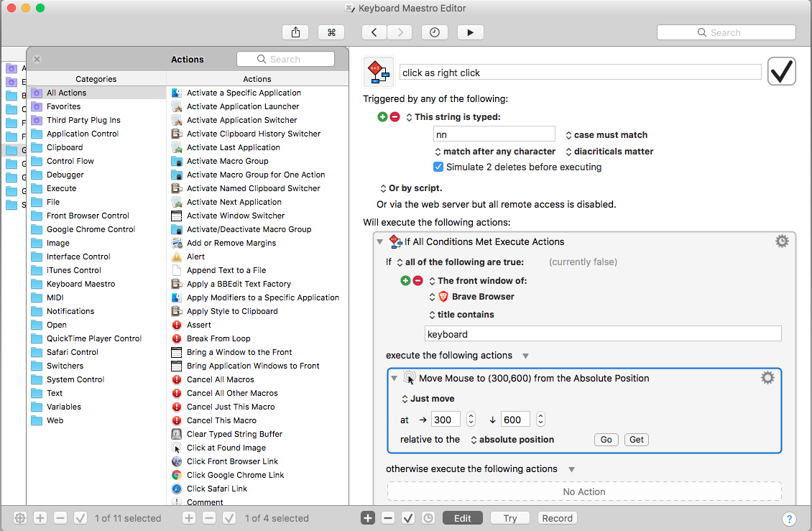Click the vertical position field showing 600
The width and height of the screenshot is (812, 531).
tap(515, 420)
